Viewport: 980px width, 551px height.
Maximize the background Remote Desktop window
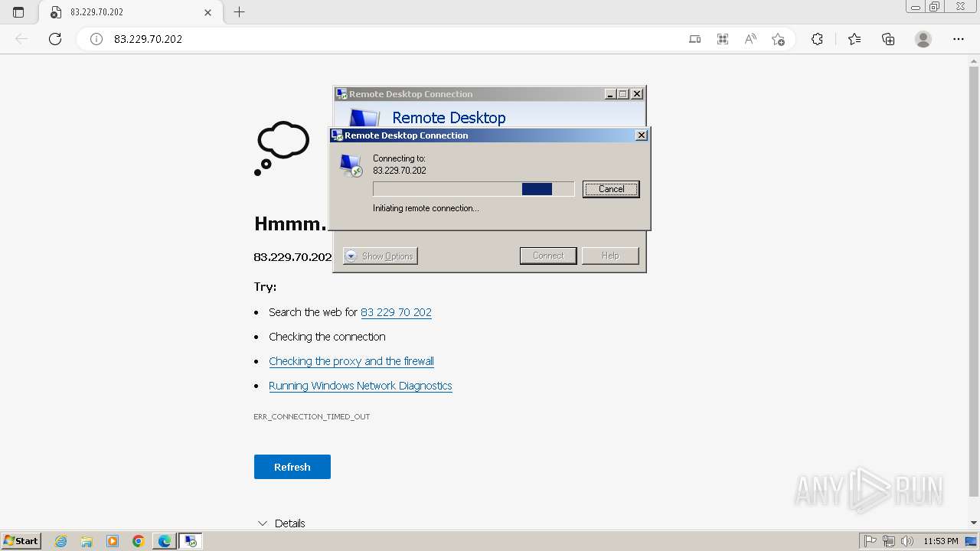click(623, 94)
